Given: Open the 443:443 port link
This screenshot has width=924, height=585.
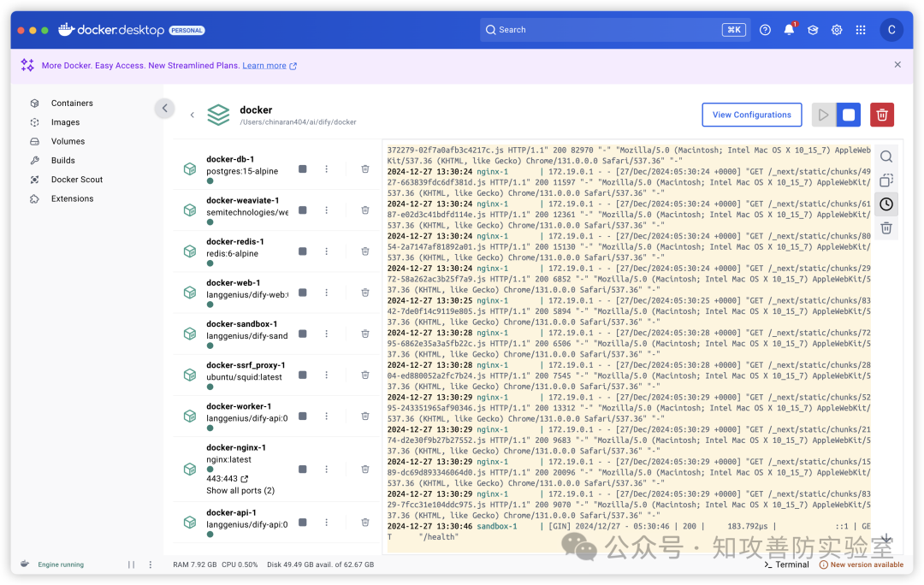Looking at the screenshot, I should 228,479.
